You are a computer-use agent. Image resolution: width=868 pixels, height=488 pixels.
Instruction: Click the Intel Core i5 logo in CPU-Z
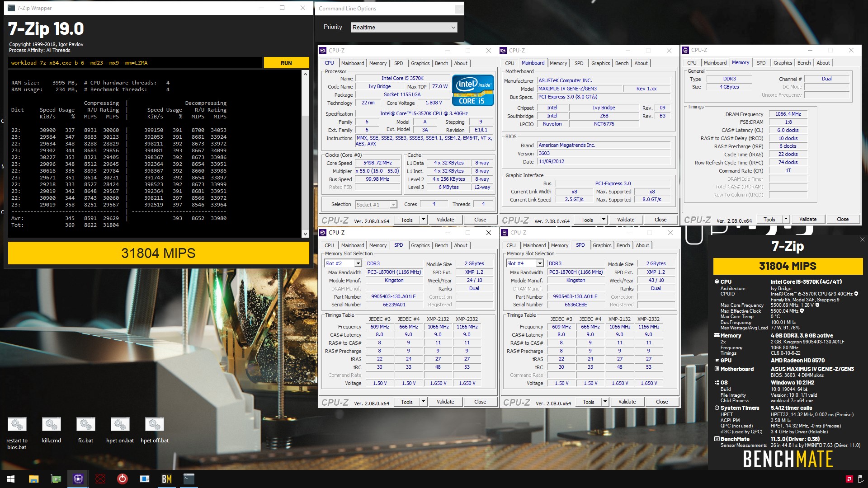(473, 90)
